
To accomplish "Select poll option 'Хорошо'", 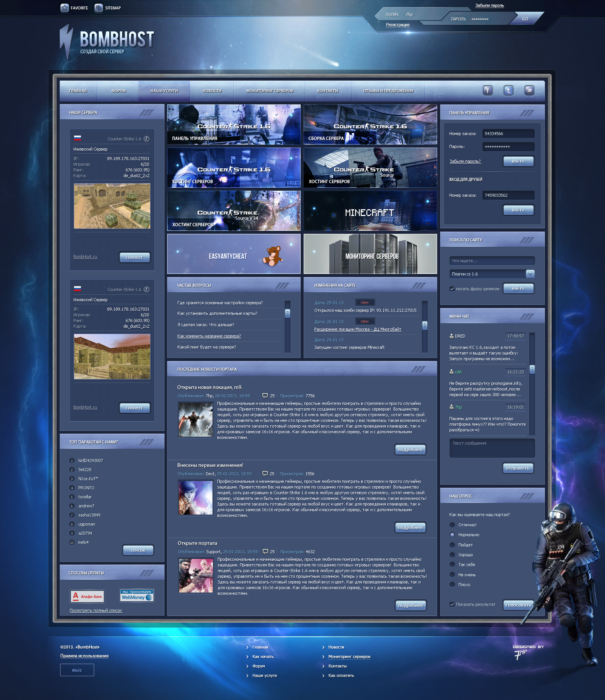I will coord(452,555).
